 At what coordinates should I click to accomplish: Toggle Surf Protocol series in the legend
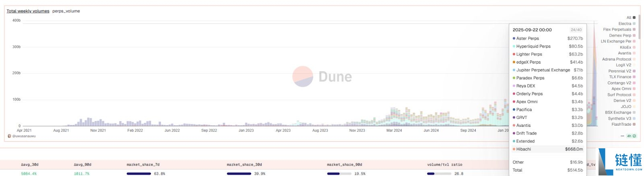pyautogui.click(x=621, y=95)
